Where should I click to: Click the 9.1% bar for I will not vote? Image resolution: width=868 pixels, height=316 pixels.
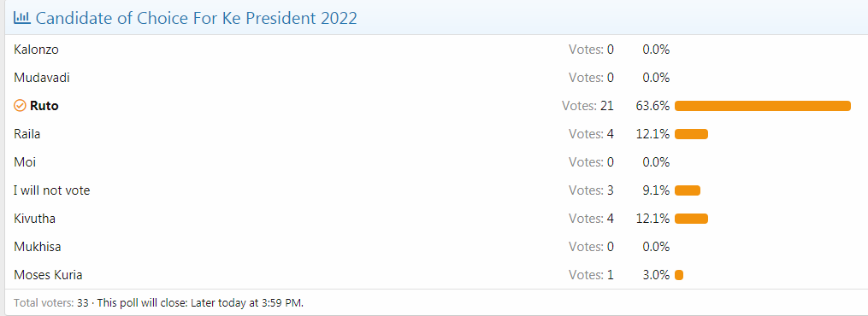click(x=688, y=190)
